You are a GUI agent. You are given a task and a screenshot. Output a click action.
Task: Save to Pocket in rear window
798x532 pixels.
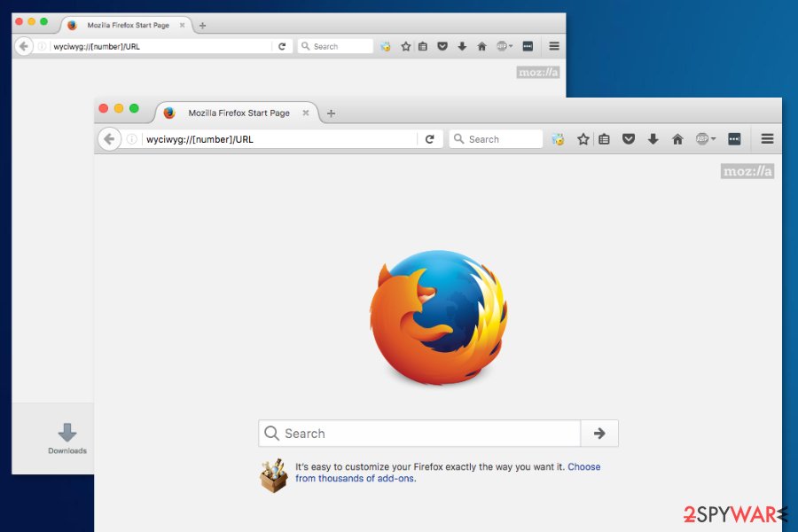pyautogui.click(x=442, y=46)
